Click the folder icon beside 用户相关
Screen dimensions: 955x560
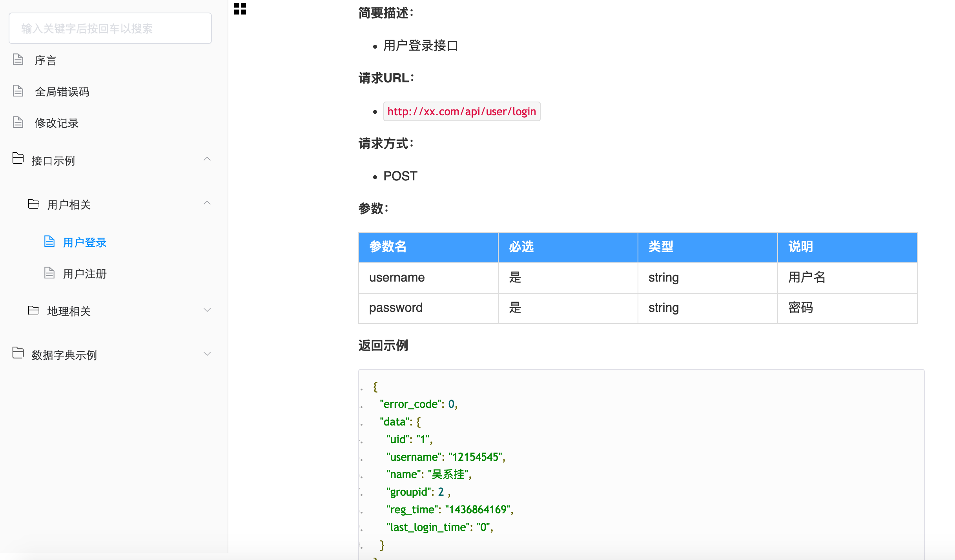(x=34, y=204)
